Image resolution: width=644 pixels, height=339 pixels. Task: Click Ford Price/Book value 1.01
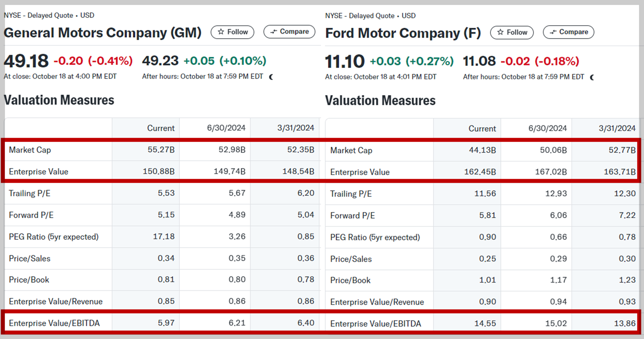[487, 280]
